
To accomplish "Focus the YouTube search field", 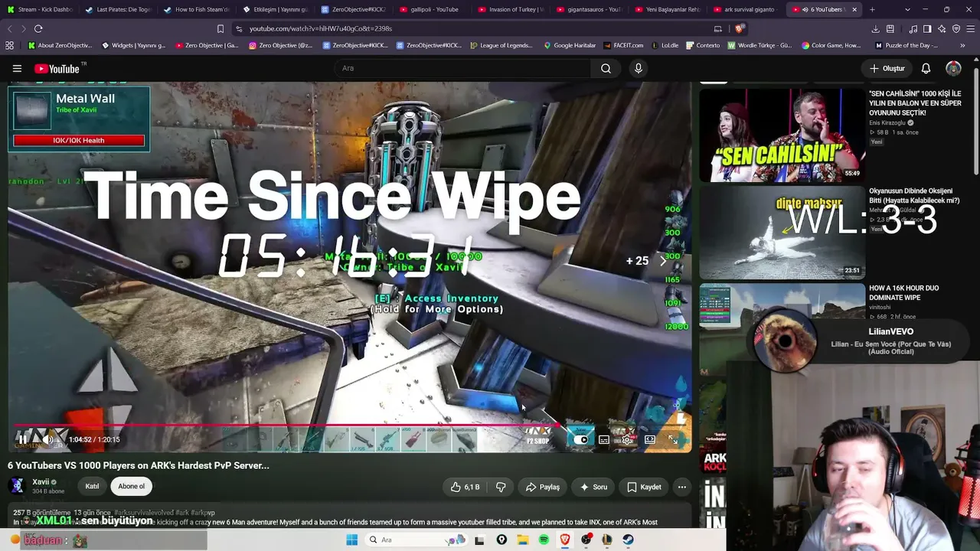I will tap(462, 68).
